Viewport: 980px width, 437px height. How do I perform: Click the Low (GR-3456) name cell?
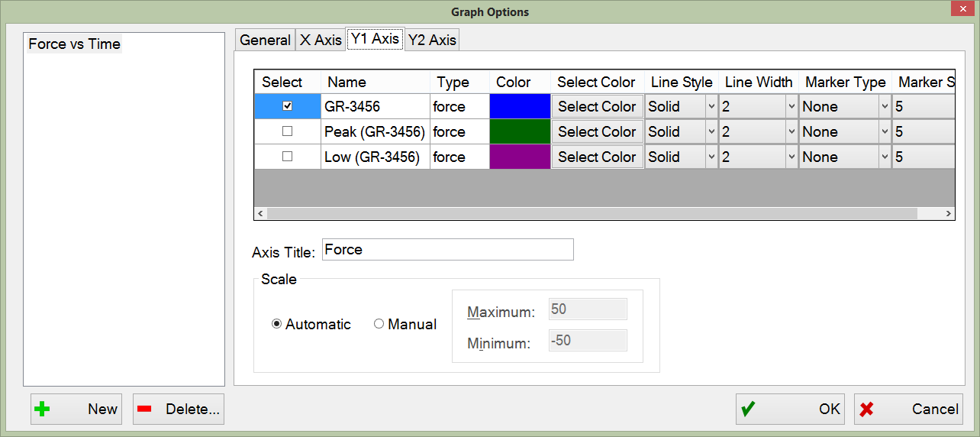[x=376, y=157]
